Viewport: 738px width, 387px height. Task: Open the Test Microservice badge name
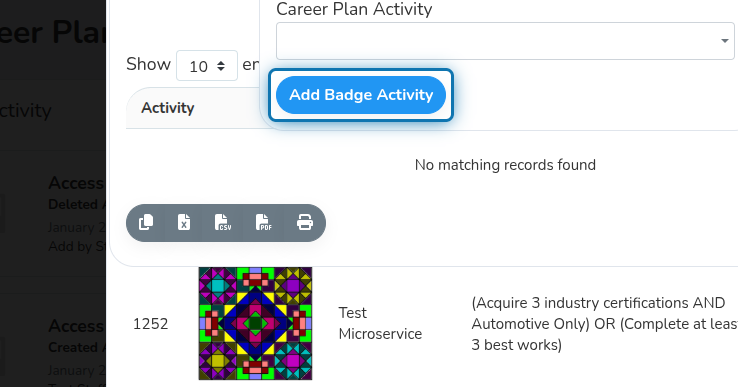(380, 323)
